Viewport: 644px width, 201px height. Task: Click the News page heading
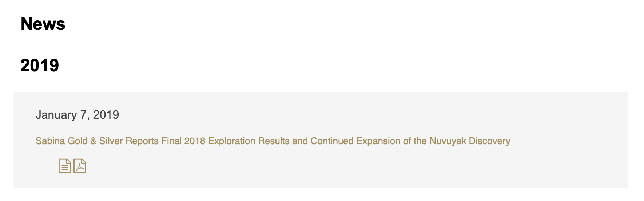[x=43, y=24]
